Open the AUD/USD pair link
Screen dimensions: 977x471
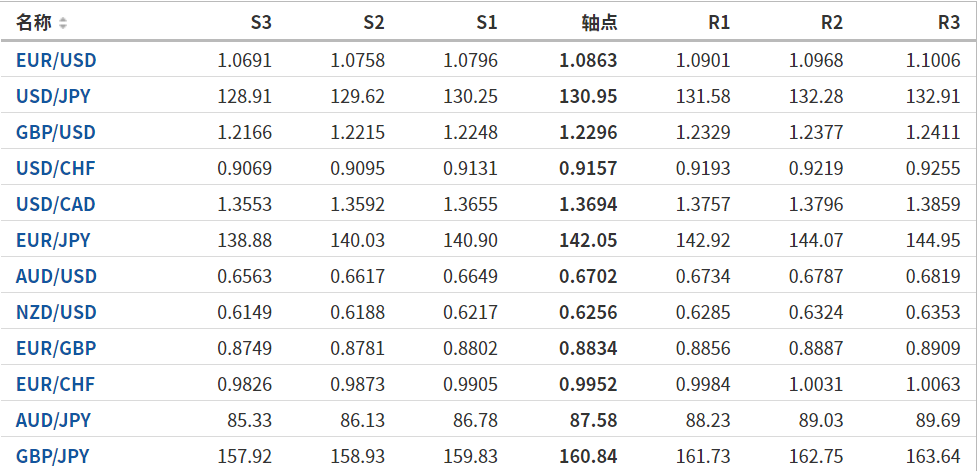point(56,276)
